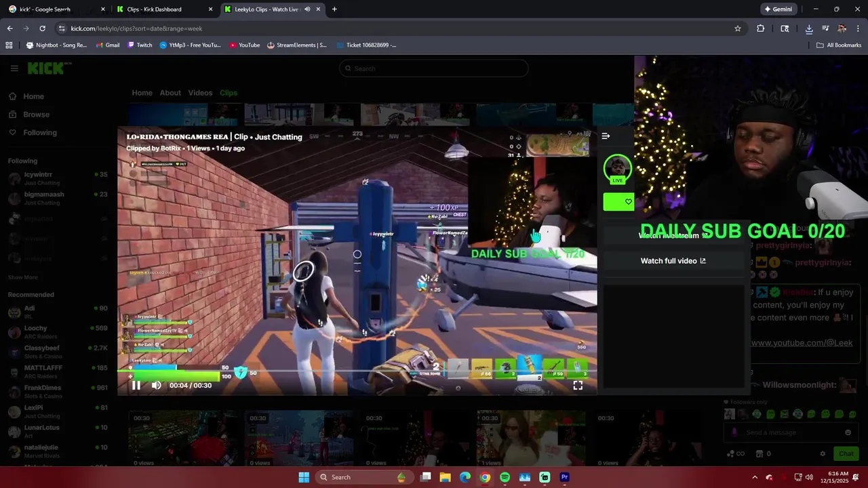
Task: Expand Show More in following list
Action: point(23,277)
